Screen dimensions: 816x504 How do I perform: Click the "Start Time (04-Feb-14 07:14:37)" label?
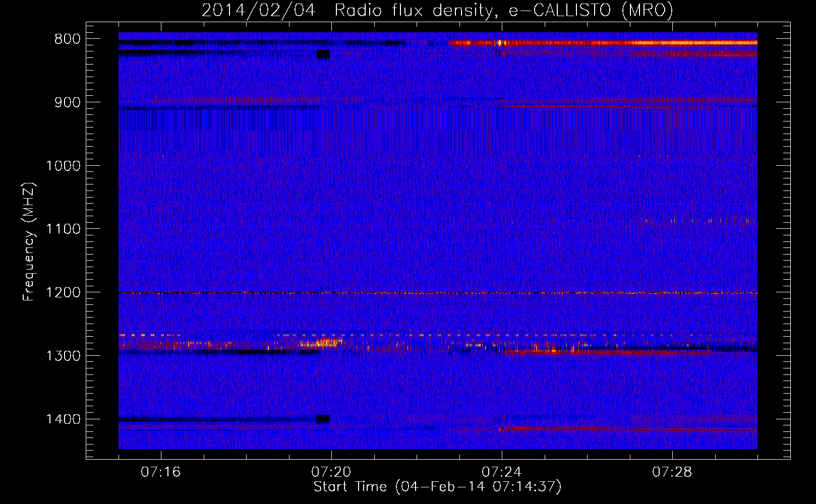coord(437,487)
